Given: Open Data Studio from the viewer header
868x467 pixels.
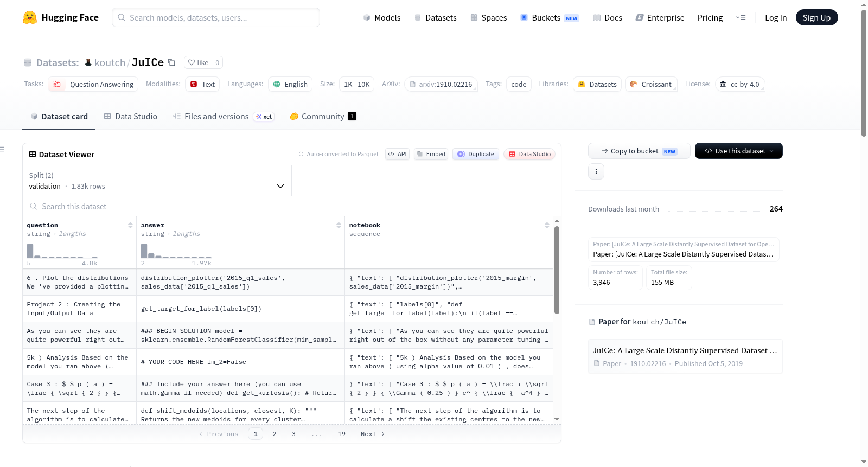Looking at the screenshot, I should 529,154.
